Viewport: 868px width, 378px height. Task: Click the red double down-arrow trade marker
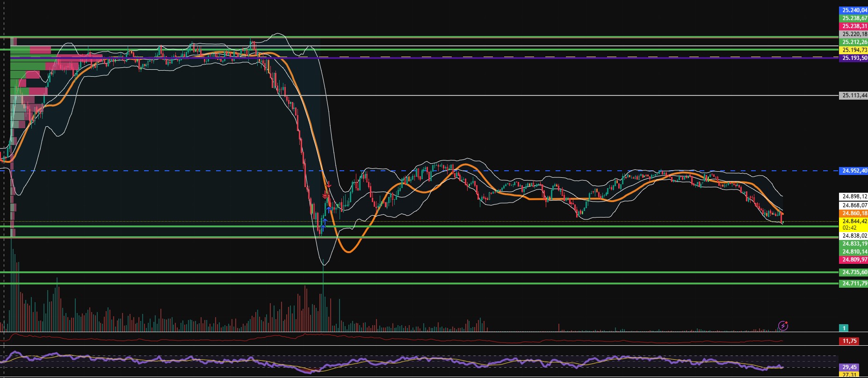point(325,195)
